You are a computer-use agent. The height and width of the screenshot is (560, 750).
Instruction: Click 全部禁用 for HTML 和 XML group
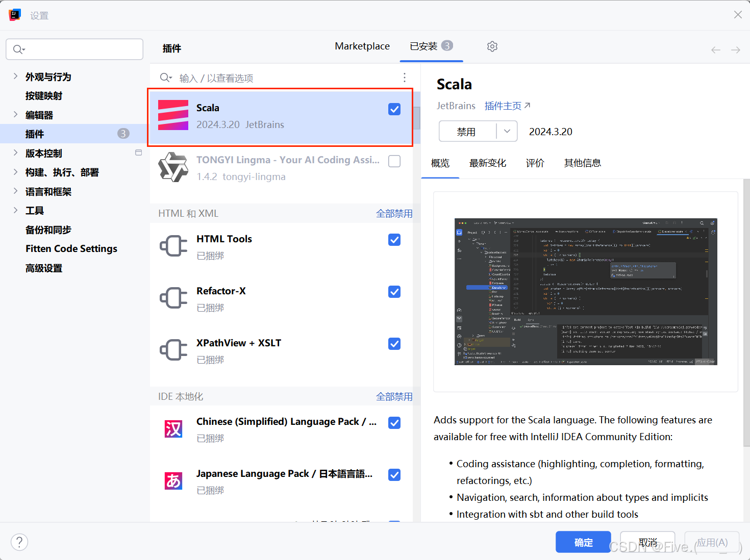394,214
